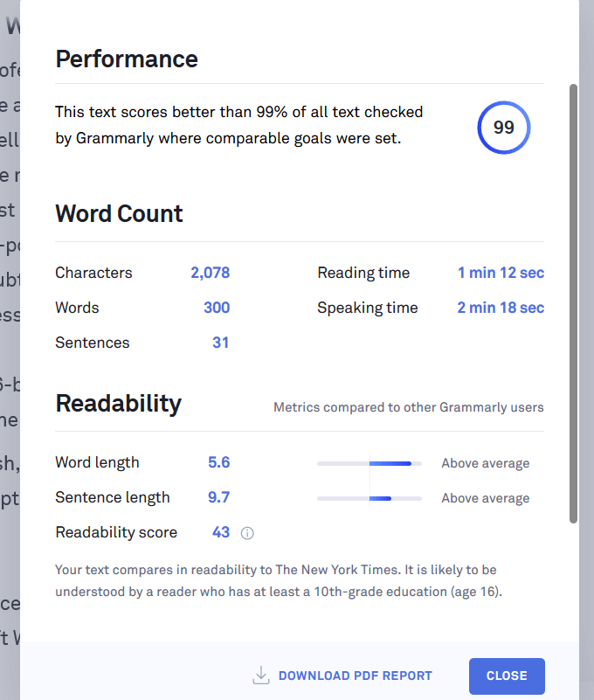Viewport: 594px width, 700px height.
Task: Click DOWNLOAD PDF REPORT
Action: point(355,676)
